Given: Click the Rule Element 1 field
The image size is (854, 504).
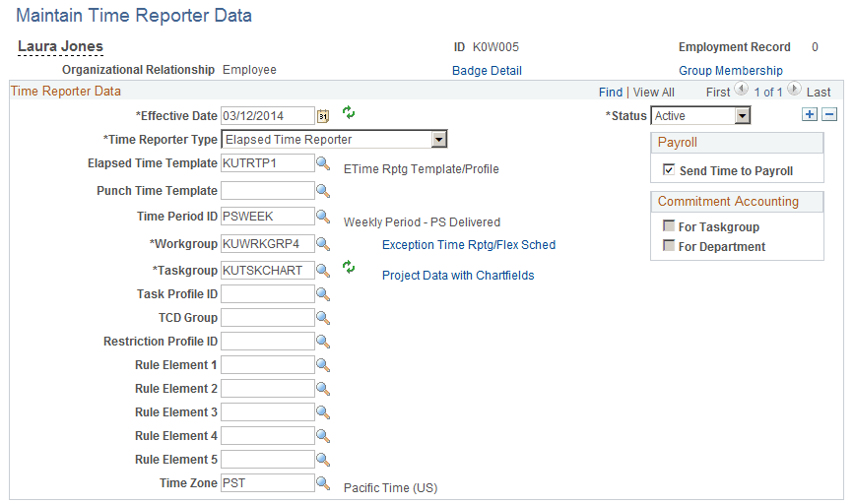Looking at the screenshot, I should (267, 364).
